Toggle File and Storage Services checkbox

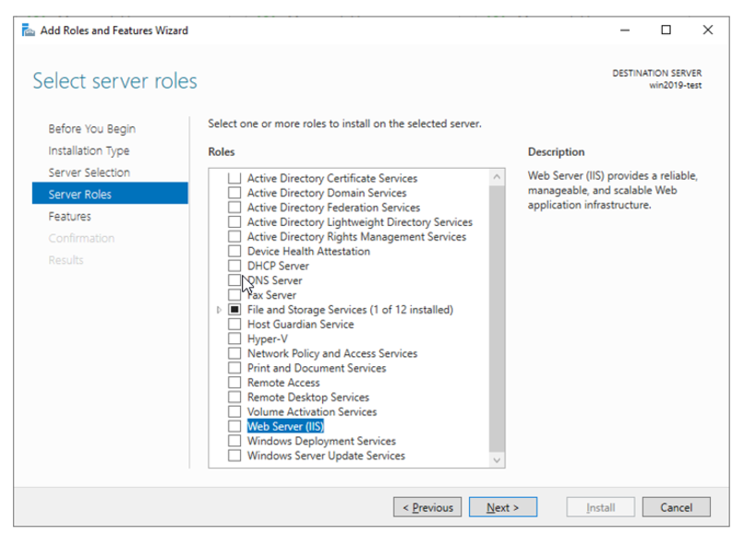coord(234,309)
